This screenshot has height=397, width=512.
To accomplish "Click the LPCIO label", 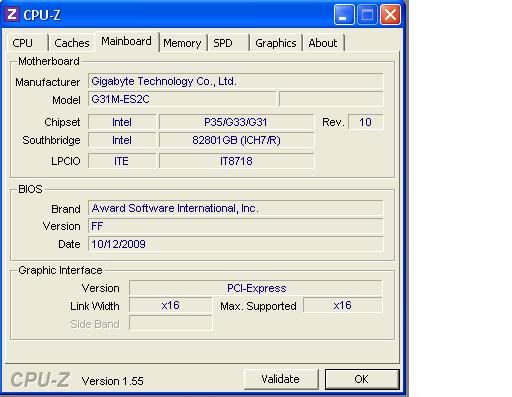I will [66, 161].
